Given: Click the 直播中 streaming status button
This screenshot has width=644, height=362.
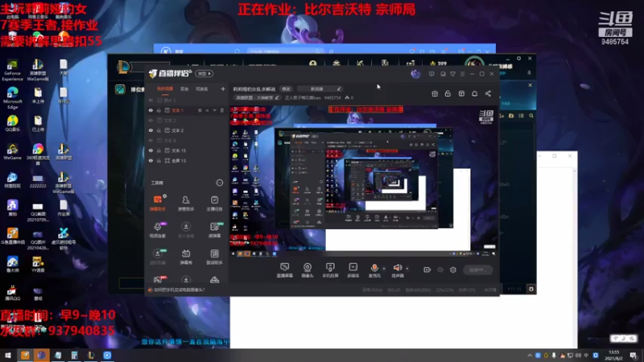Looking at the screenshot, I should (x=477, y=269).
